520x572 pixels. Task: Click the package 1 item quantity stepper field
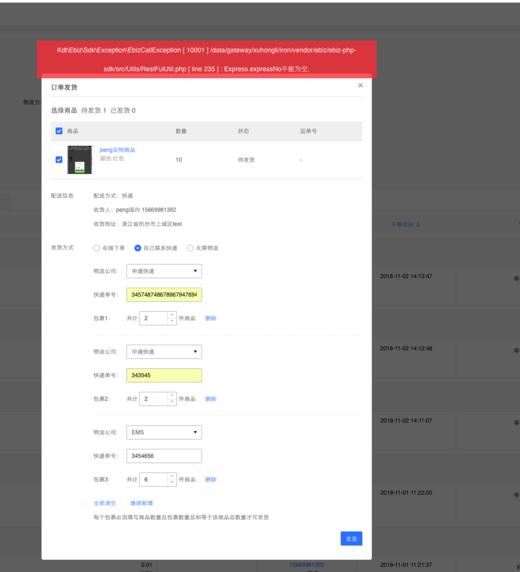pos(158,318)
